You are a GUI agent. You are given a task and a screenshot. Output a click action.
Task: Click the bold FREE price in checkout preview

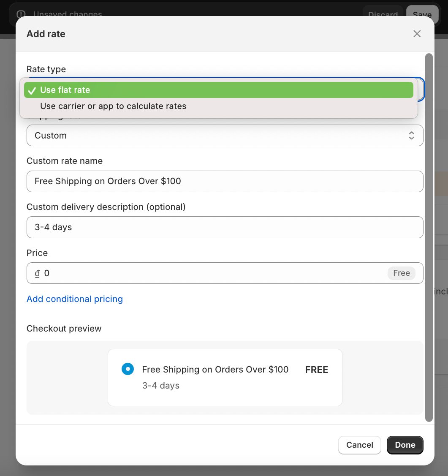click(316, 370)
